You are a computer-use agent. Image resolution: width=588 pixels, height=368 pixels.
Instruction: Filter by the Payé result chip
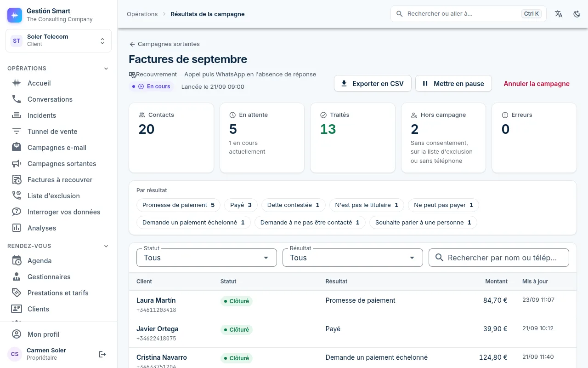pos(241,205)
